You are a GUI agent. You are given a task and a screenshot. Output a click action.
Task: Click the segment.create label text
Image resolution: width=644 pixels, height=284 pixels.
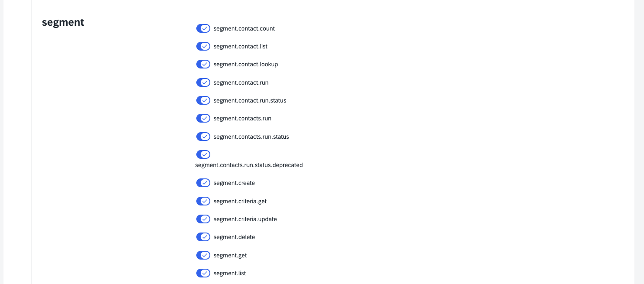[x=234, y=183]
